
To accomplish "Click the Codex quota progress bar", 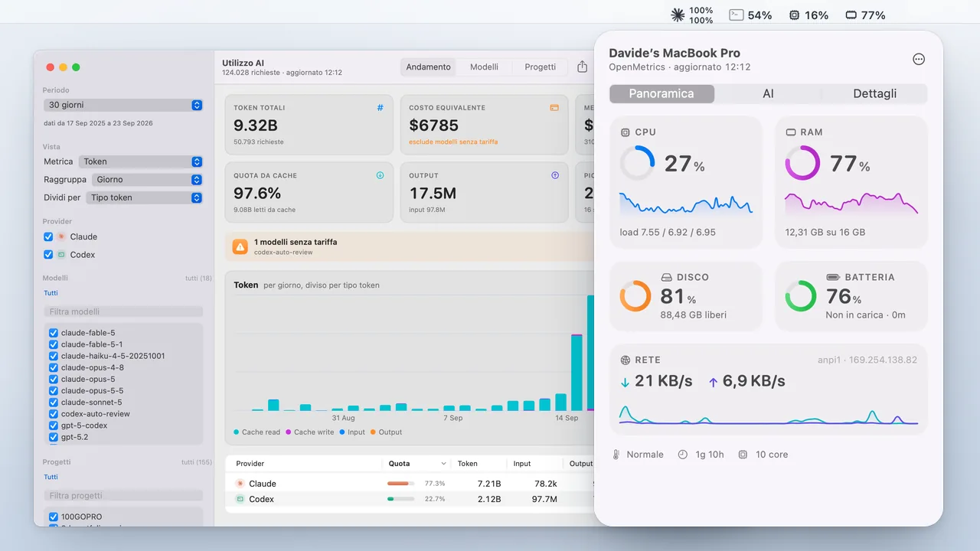I will pos(401,499).
